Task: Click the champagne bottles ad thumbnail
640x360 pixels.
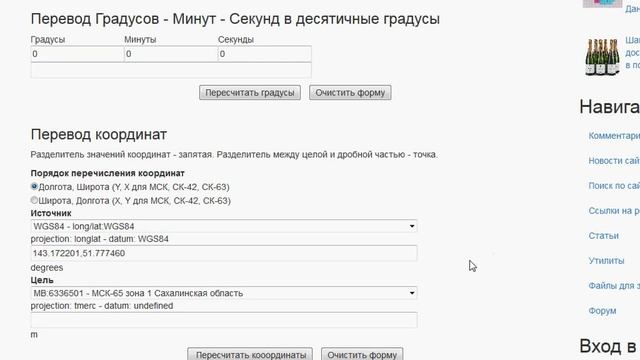Action: [602, 57]
